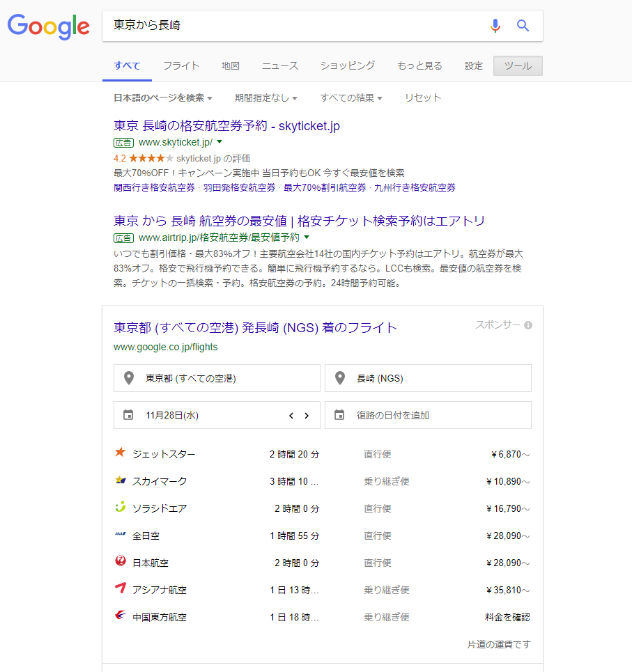Viewport: 632px width, 672px height.
Task: Open the 設定 menu
Action: tap(474, 66)
